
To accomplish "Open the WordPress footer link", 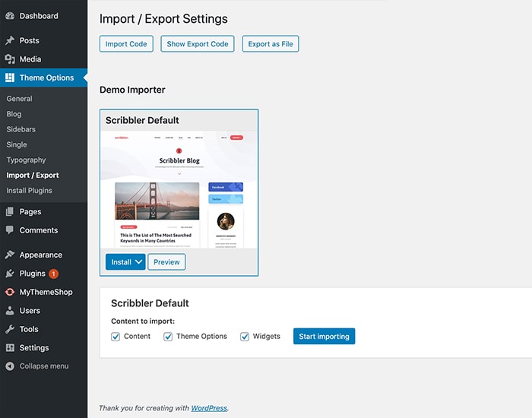I will point(209,408).
